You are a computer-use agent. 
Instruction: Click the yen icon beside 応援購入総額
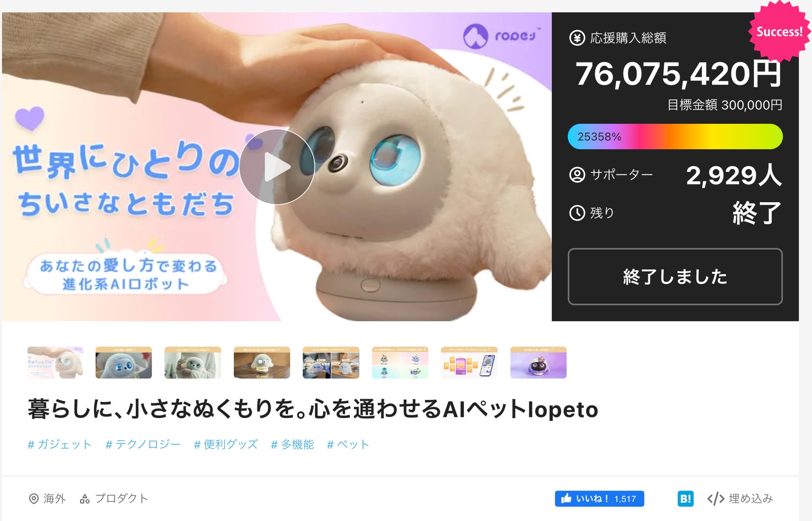coord(577,38)
